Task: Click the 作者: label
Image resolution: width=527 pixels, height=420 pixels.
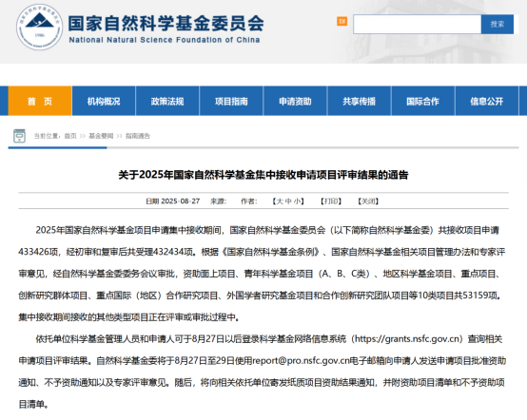Action: click(249, 201)
